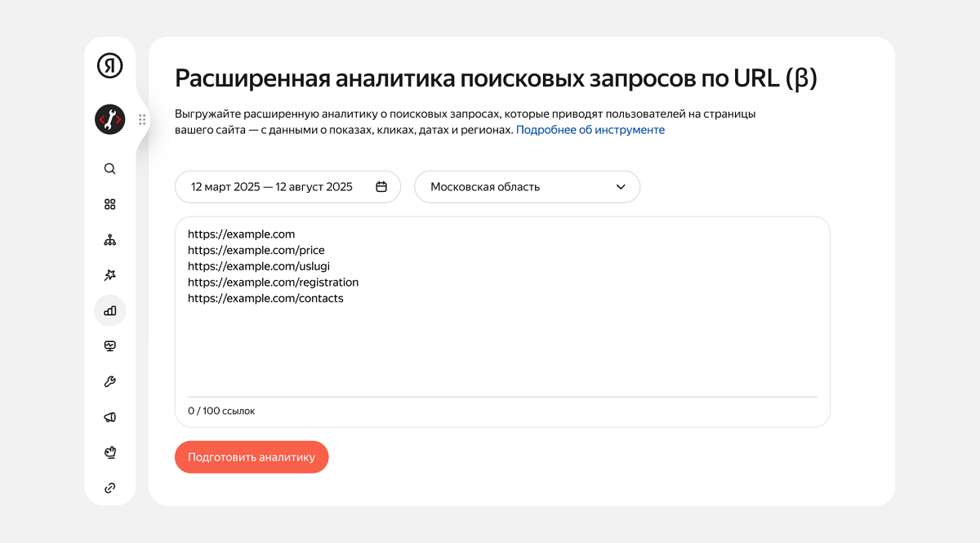Click the 0 / 100 ссылок counter

220,411
